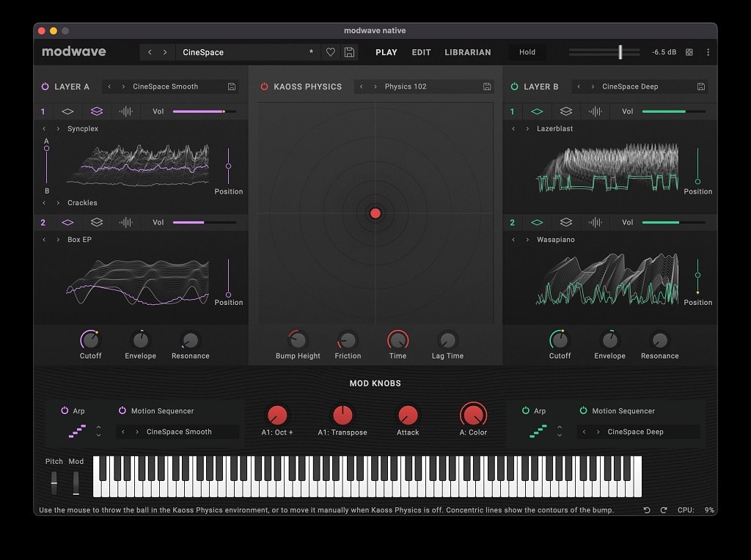This screenshot has width=751, height=560.
Task: Step Layer A arp pattern up arrow
Action: tap(99, 427)
